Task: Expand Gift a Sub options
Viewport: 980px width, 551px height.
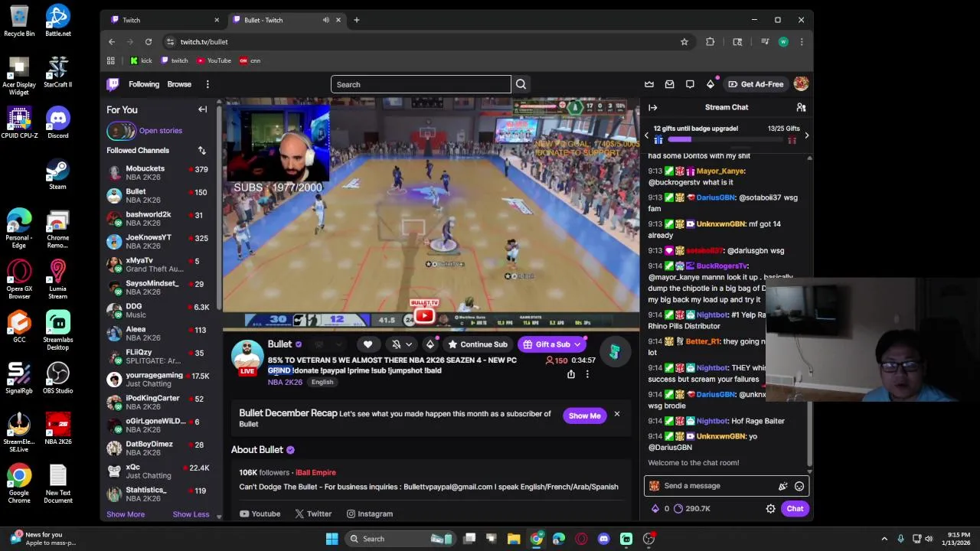Action: click(x=577, y=344)
